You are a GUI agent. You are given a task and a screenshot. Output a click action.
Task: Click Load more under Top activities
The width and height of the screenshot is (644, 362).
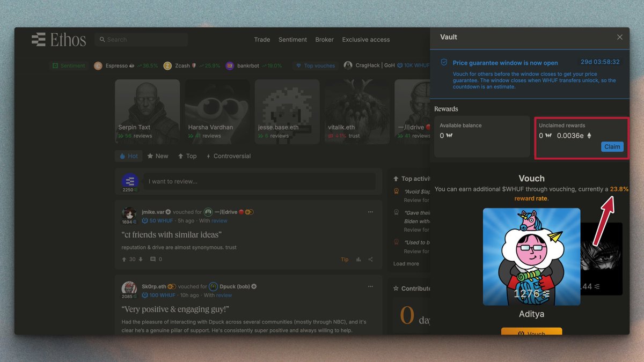(x=406, y=264)
